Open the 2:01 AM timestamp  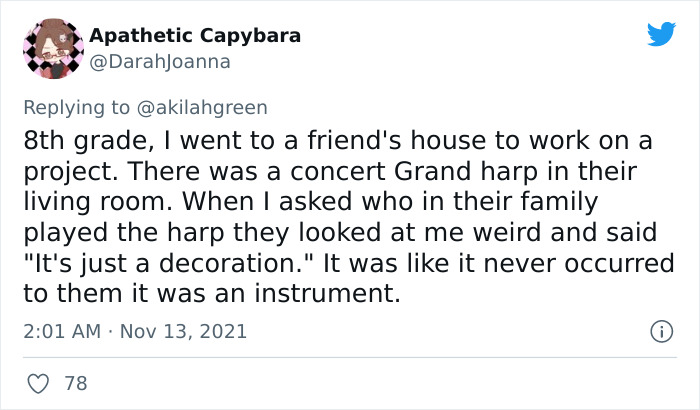(x=62, y=330)
